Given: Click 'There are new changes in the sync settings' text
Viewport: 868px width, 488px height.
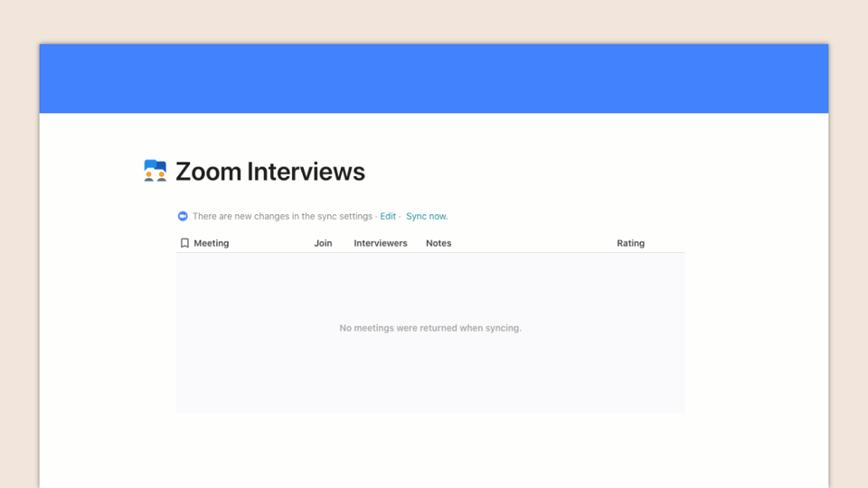Looking at the screenshot, I should [x=282, y=216].
